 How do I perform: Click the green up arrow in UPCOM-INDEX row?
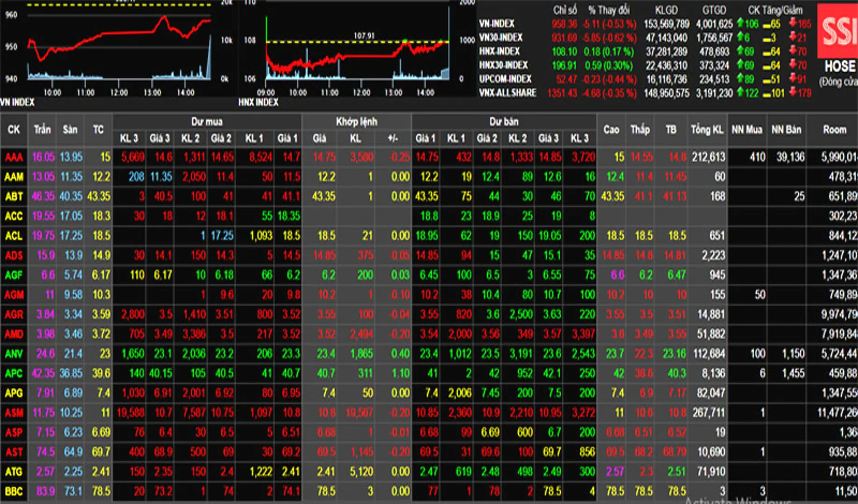[x=740, y=78]
